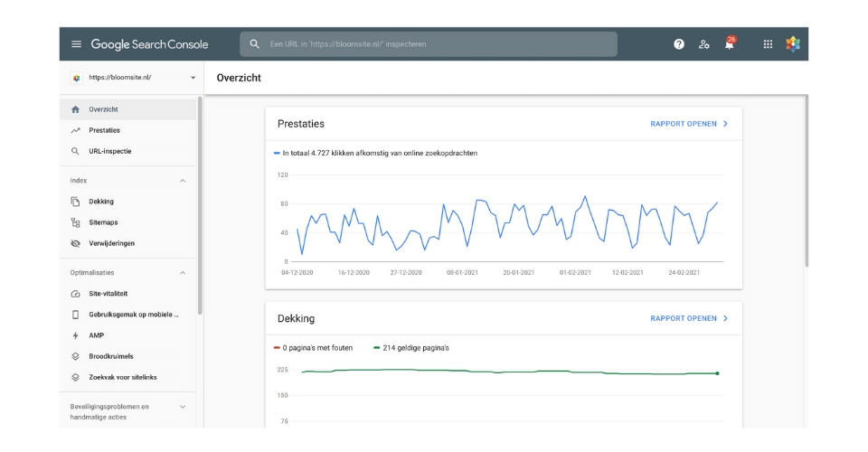Screen dimensions: 868x452
Task: Open Site-vitaliteit report
Action: 127,294
